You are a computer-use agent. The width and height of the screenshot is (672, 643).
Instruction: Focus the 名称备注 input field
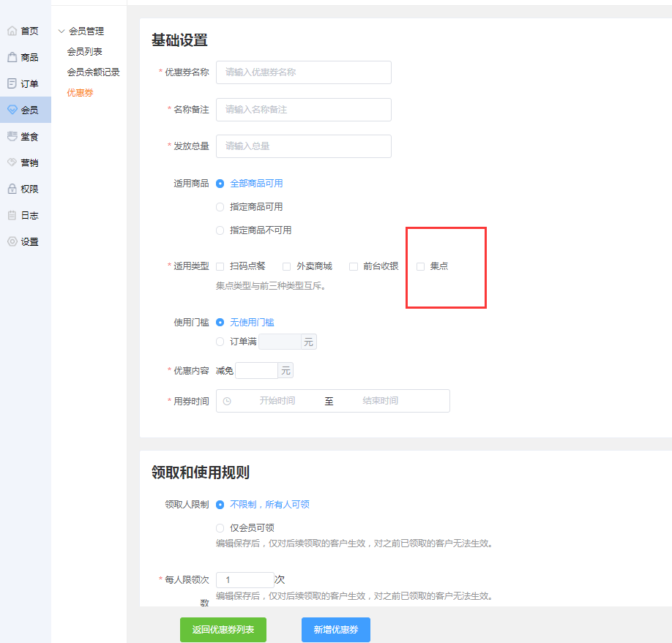click(304, 110)
